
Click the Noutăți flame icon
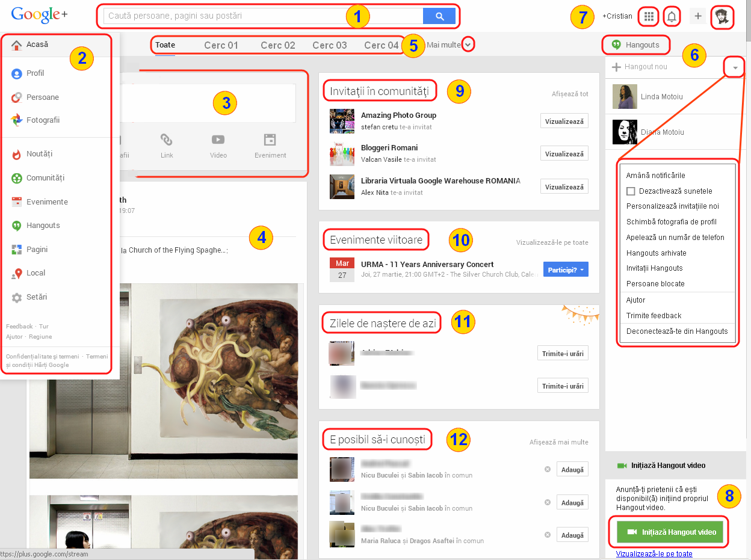click(x=17, y=154)
